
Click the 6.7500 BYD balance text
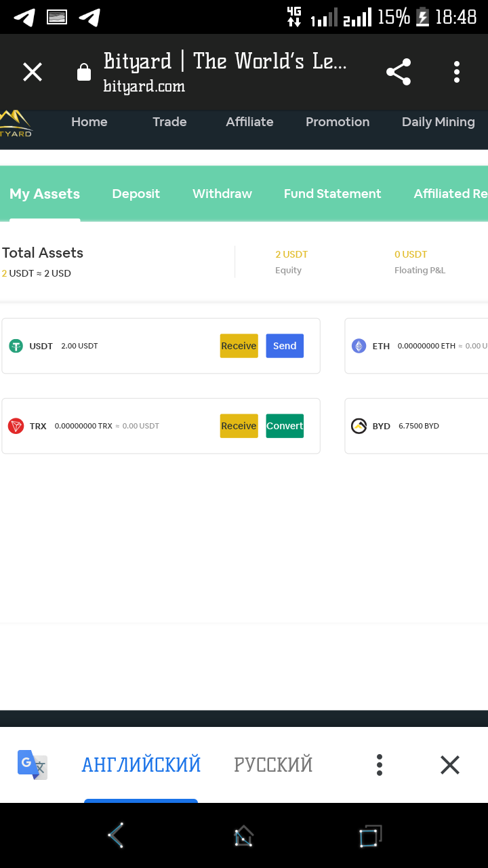(419, 426)
